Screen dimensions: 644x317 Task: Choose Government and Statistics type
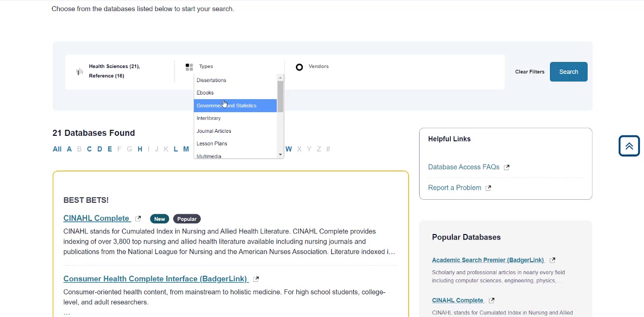pyautogui.click(x=235, y=106)
